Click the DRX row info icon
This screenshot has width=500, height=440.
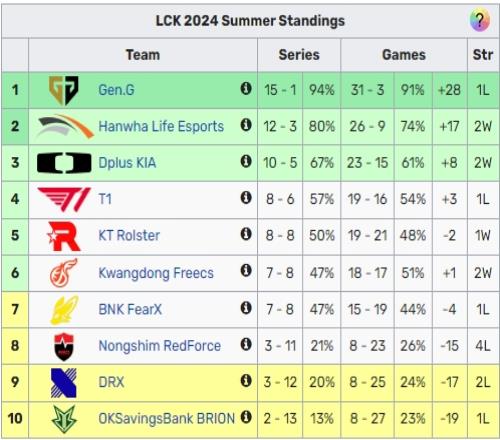point(246,380)
